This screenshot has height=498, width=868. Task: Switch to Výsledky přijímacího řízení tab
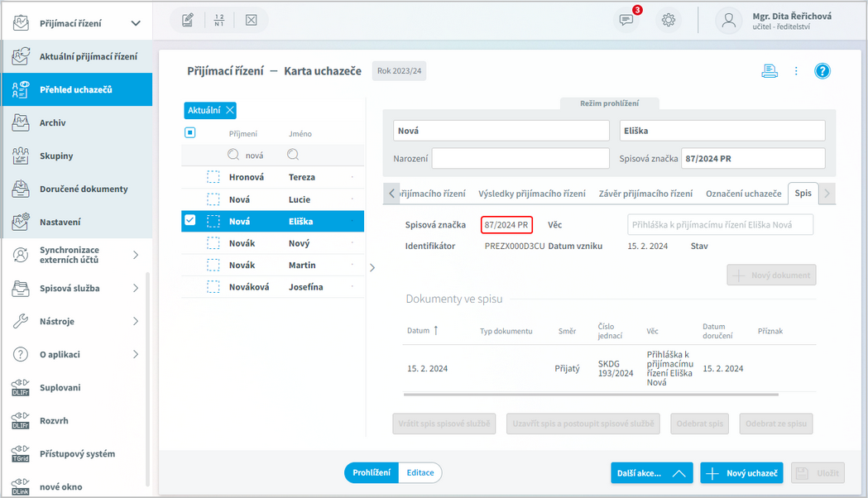pos(531,194)
